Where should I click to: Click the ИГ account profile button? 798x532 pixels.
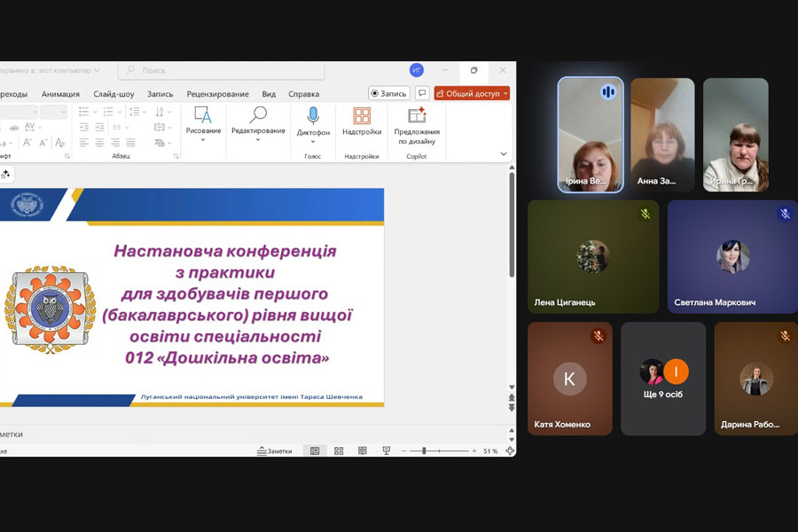[417, 70]
